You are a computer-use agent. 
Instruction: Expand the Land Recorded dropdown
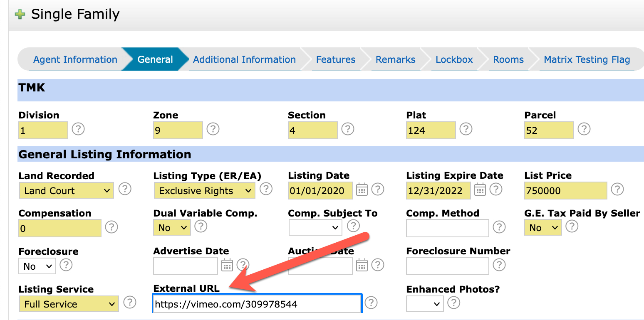pos(66,191)
